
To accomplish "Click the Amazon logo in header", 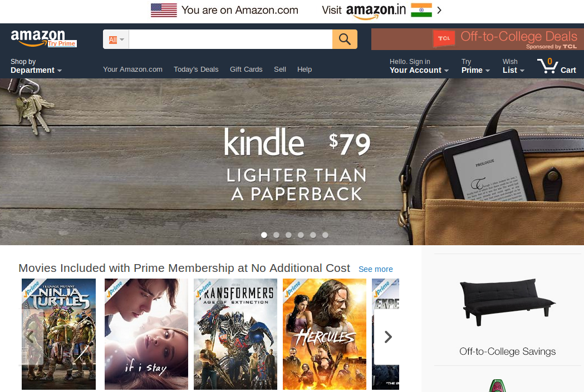I will [x=38, y=37].
